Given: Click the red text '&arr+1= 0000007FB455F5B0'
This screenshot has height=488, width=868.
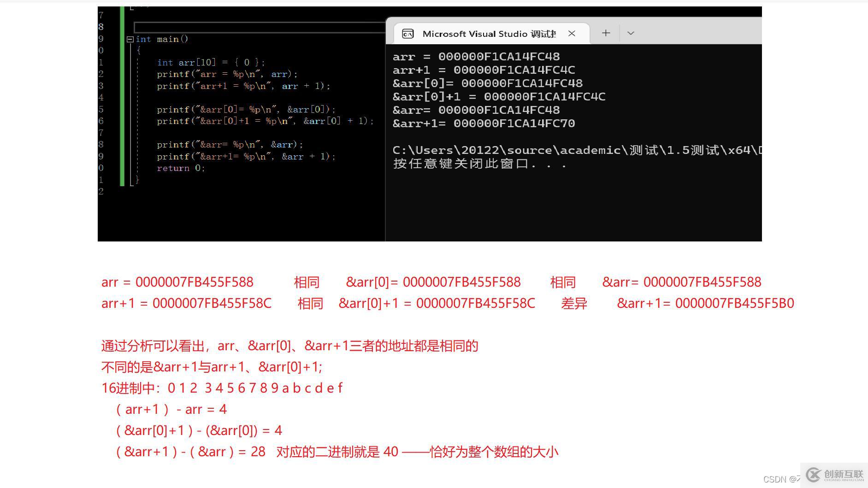Looking at the screenshot, I should point(705,303).
